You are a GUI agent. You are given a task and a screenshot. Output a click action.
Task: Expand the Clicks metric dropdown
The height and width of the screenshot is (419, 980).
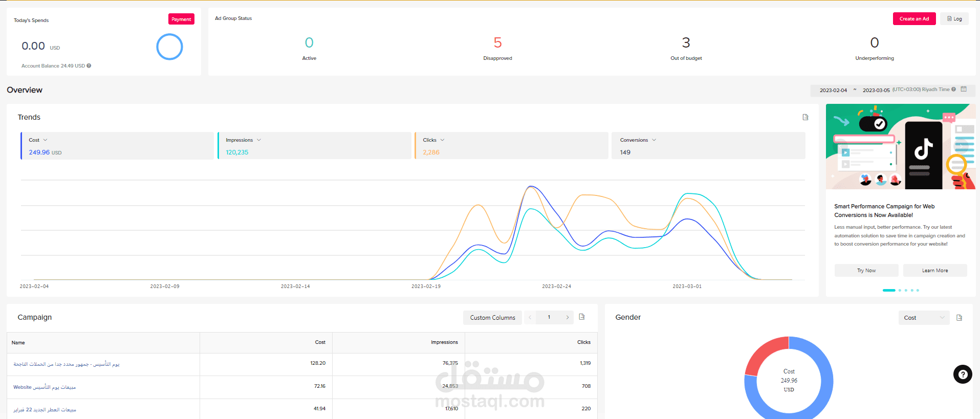(x=442, y=140)
